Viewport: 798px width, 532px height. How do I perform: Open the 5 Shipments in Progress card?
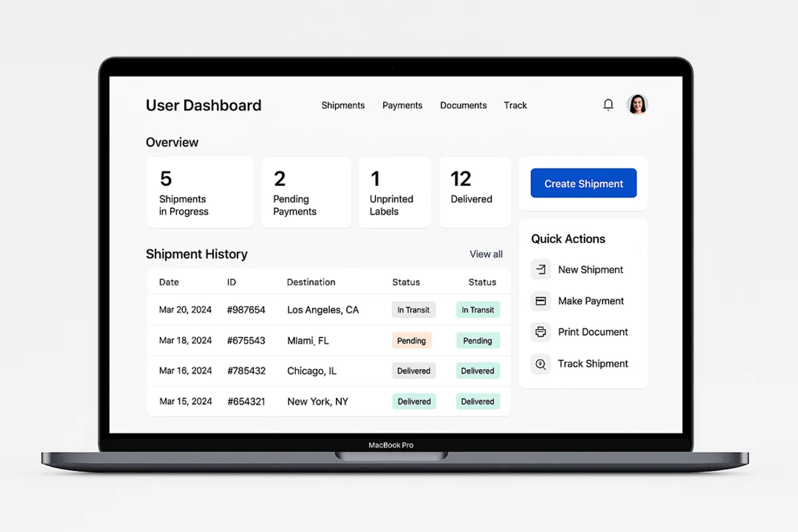[x=200, y=192]
